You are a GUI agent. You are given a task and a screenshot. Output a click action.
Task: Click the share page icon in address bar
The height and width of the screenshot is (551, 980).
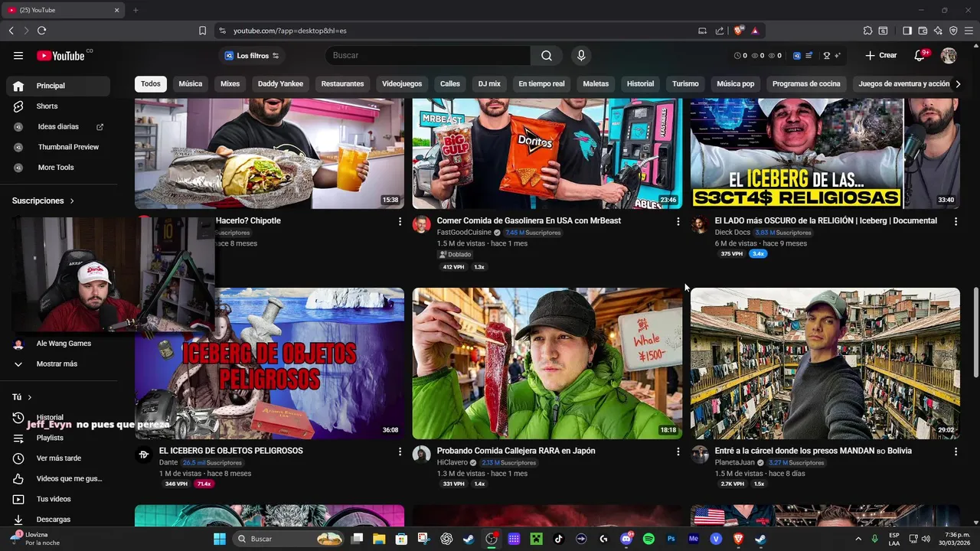720,31
